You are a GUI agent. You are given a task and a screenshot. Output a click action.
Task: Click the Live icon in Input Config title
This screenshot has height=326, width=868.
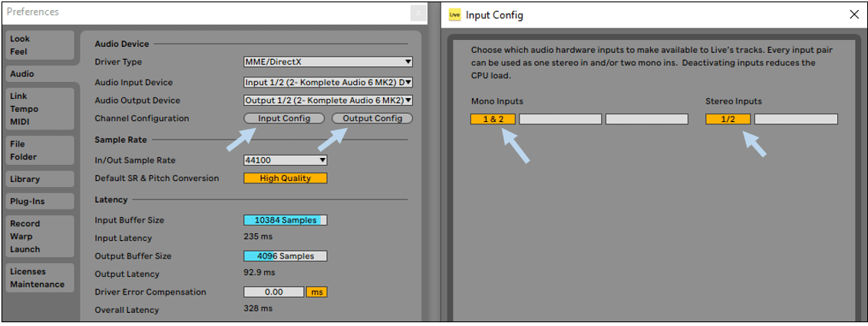(454, 15)
